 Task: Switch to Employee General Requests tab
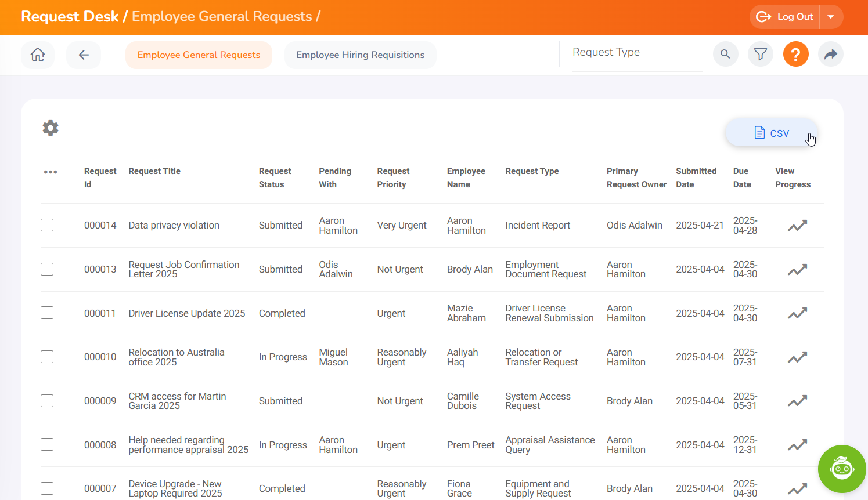[x=199, y=55]
